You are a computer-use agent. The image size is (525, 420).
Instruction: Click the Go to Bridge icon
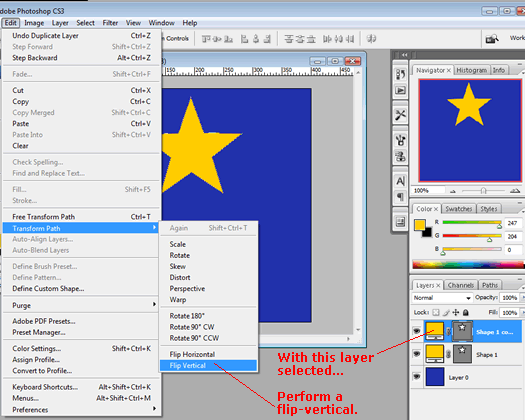click(x=492, y=39)
